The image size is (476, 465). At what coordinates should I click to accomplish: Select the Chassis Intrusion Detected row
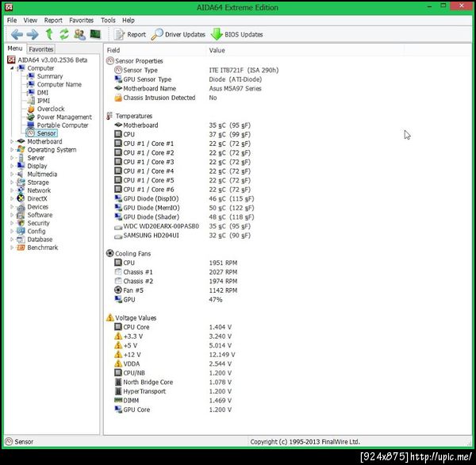pyautogui.click(x=166, y=98)
